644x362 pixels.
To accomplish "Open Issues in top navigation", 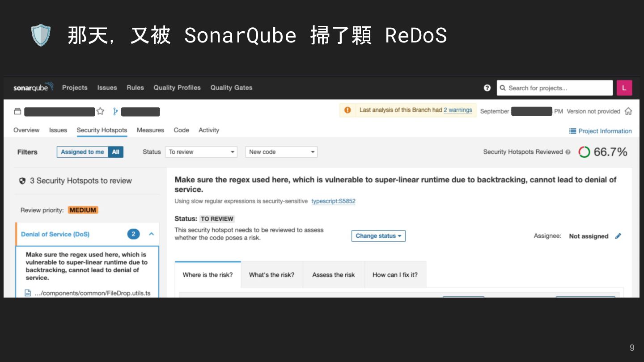I will click(107, 88).
